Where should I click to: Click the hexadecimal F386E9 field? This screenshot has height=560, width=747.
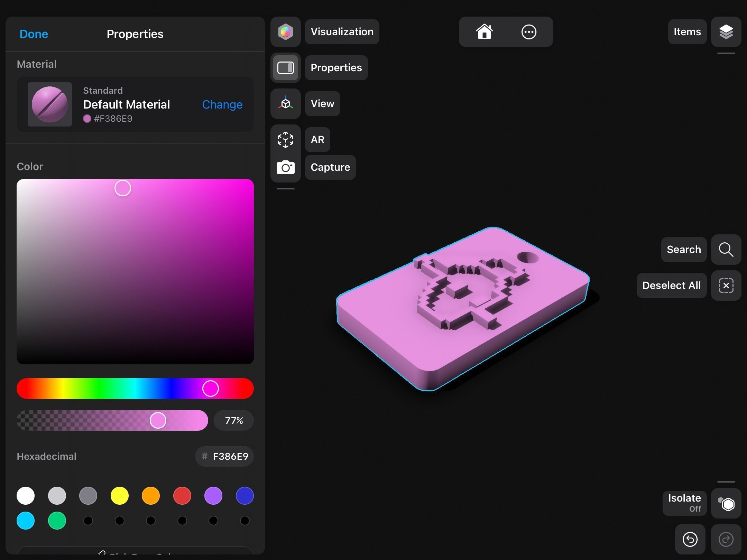(x=225, y=456)
